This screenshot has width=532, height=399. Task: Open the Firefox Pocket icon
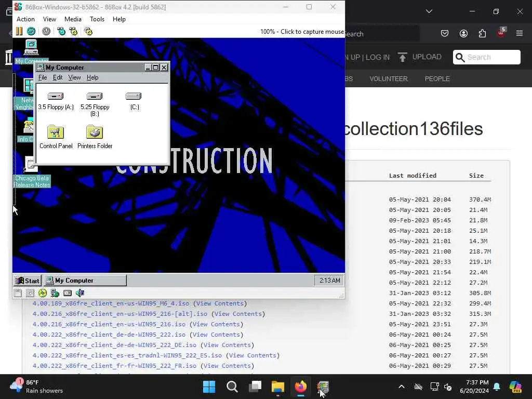(445, 33)
